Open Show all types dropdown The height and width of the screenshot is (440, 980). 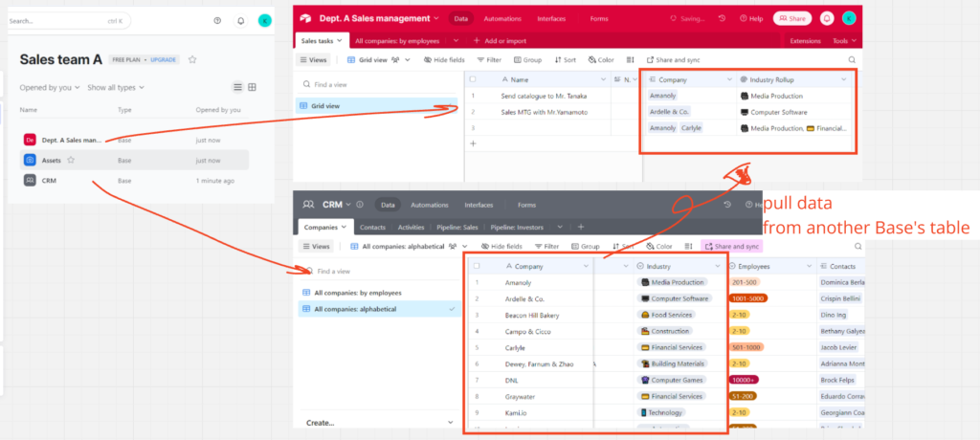click(116, 87)
